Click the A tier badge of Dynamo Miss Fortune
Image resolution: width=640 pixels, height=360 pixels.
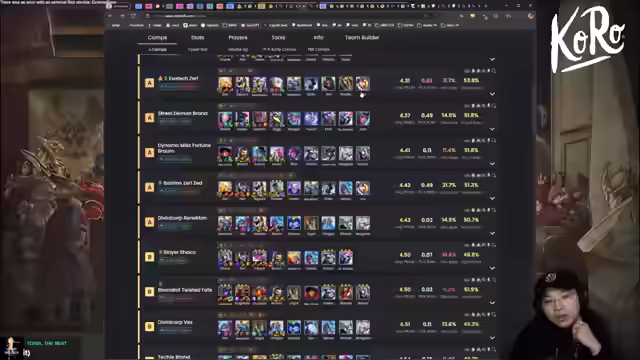(149, 152)
